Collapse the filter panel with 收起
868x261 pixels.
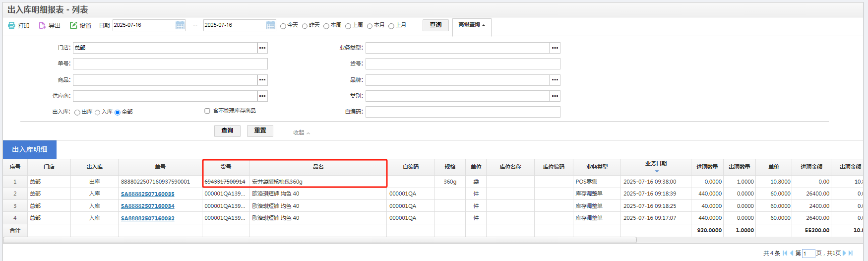point(301,132)
